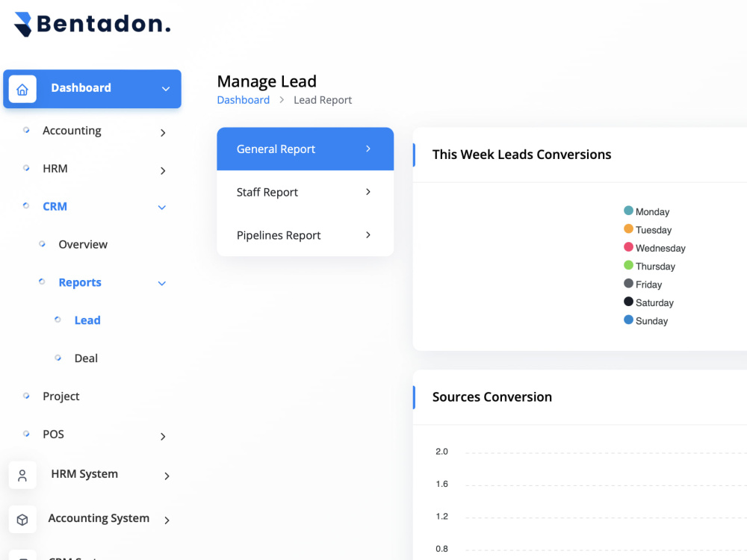Toggle Tuesday legend color dot
This screenshot has width=747, height=560.
point(628,229)
